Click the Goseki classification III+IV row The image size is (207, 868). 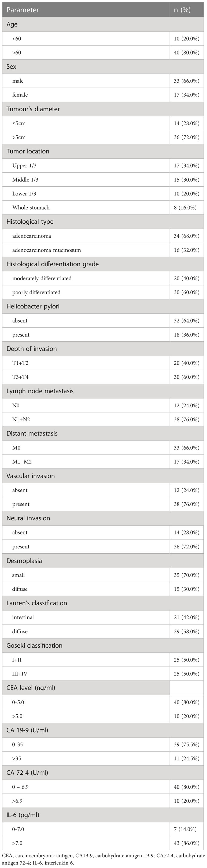[103, 674]
